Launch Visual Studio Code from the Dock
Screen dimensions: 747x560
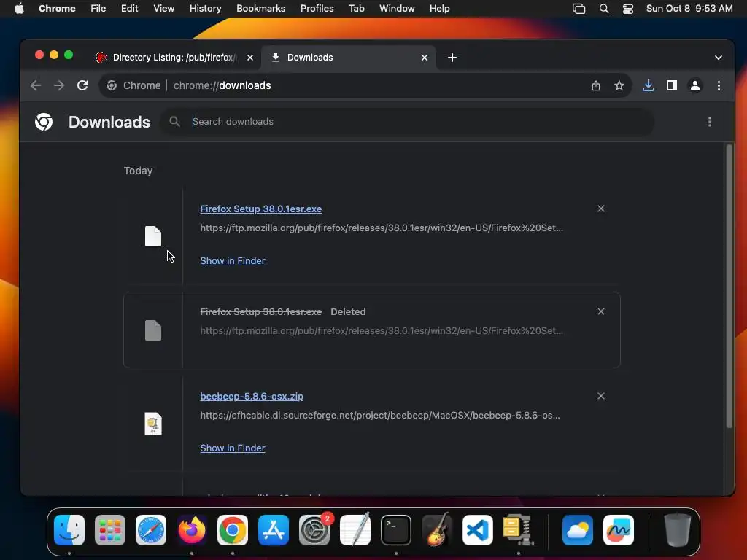pos(478,530)
